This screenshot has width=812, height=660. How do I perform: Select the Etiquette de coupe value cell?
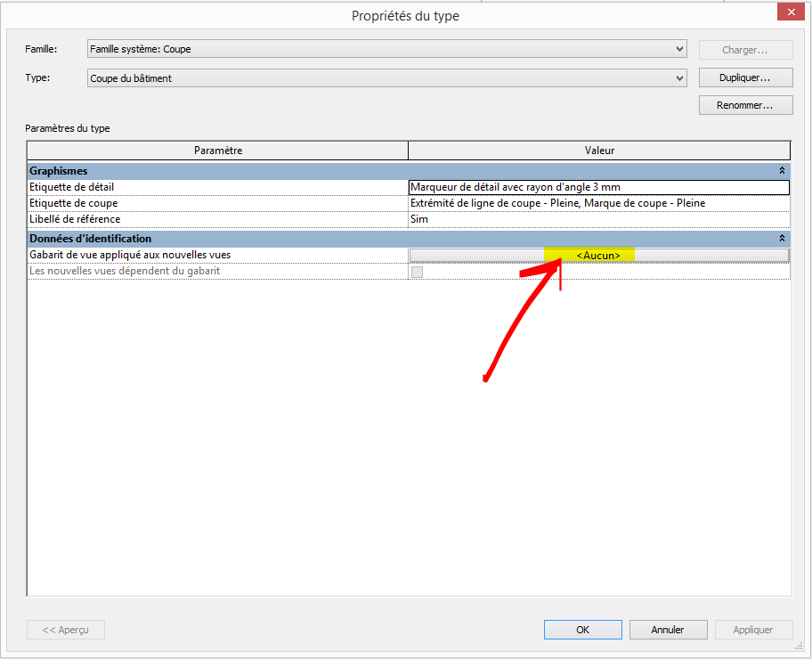tap(598, 203)
